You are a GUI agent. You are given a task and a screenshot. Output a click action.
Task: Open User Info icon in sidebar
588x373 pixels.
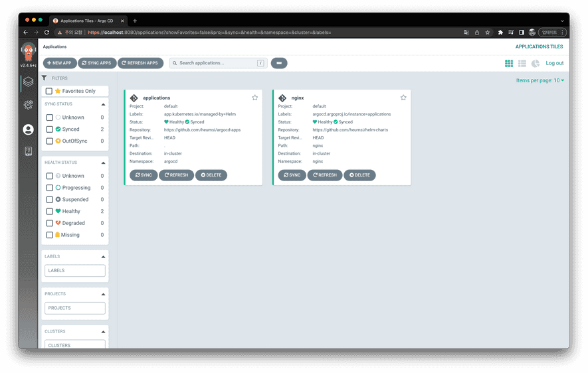tap(28, 129)
